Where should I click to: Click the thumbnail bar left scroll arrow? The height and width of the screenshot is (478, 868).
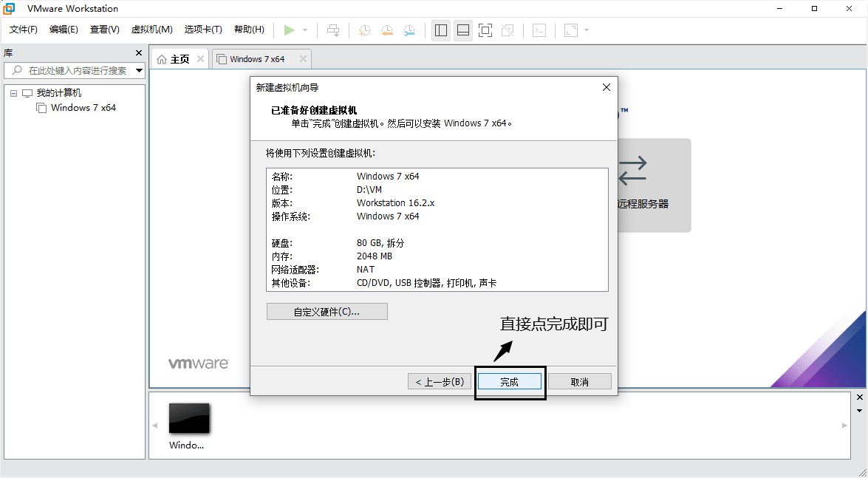click(x=155, y=426)
